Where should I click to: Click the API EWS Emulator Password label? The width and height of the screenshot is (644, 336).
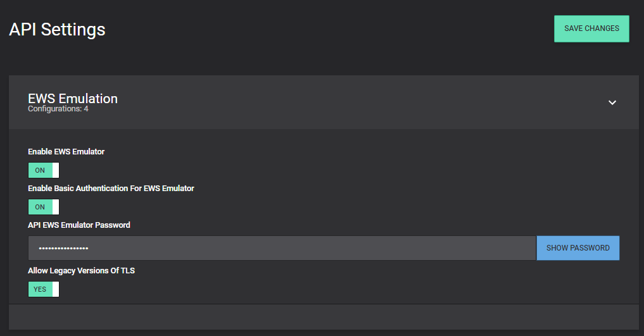79,225
